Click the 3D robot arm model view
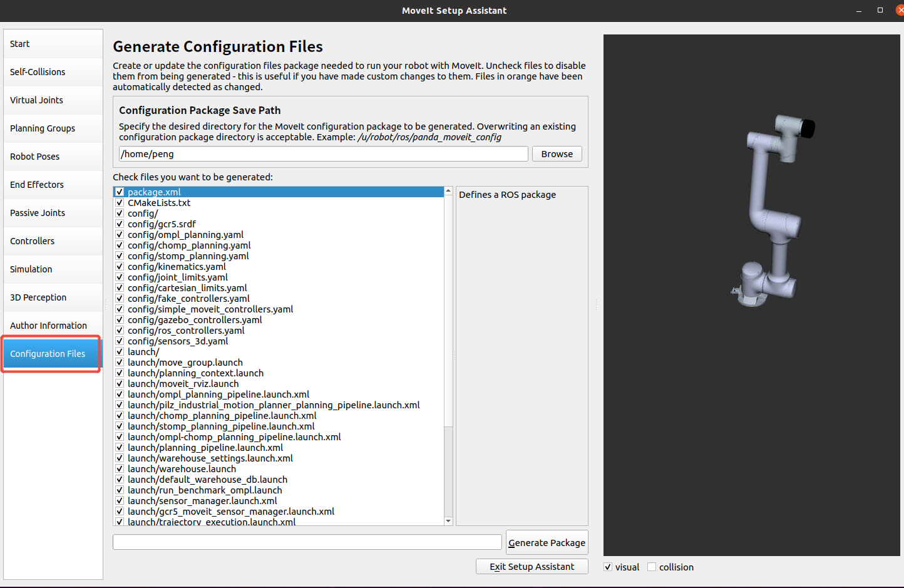 [751, 295]
